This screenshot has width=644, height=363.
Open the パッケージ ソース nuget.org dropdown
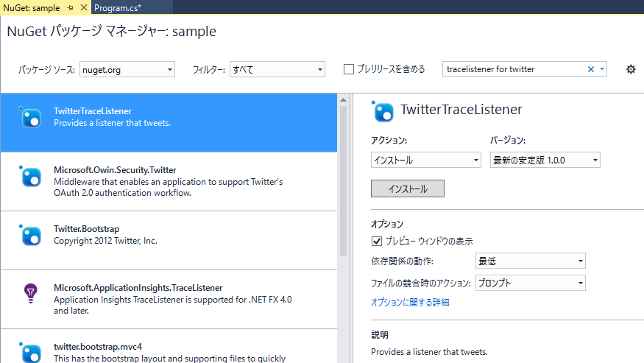tap(127, 69)
